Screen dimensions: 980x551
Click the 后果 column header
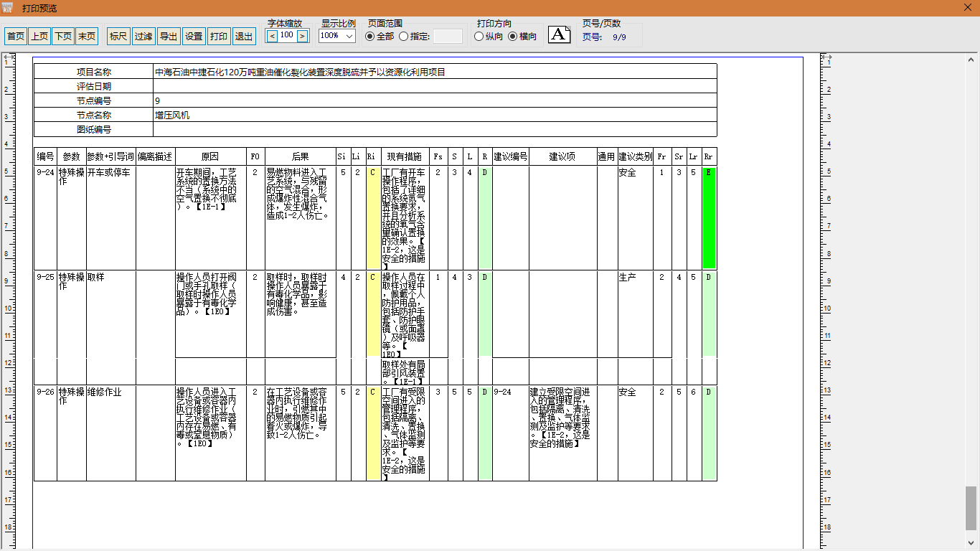coord(301,156)
